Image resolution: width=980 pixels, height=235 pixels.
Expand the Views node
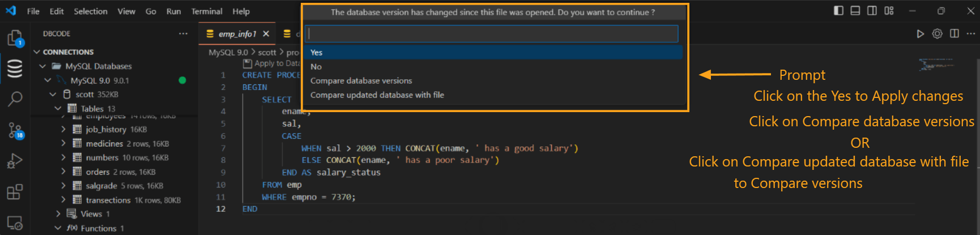(58, 213)
